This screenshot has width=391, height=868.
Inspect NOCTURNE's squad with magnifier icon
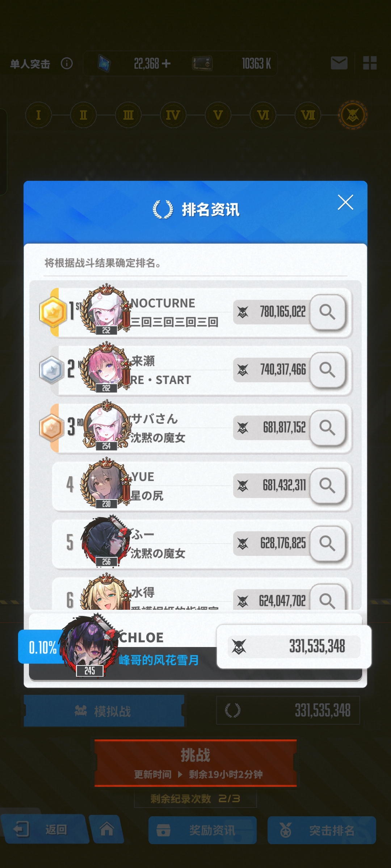tap(328, 312)
